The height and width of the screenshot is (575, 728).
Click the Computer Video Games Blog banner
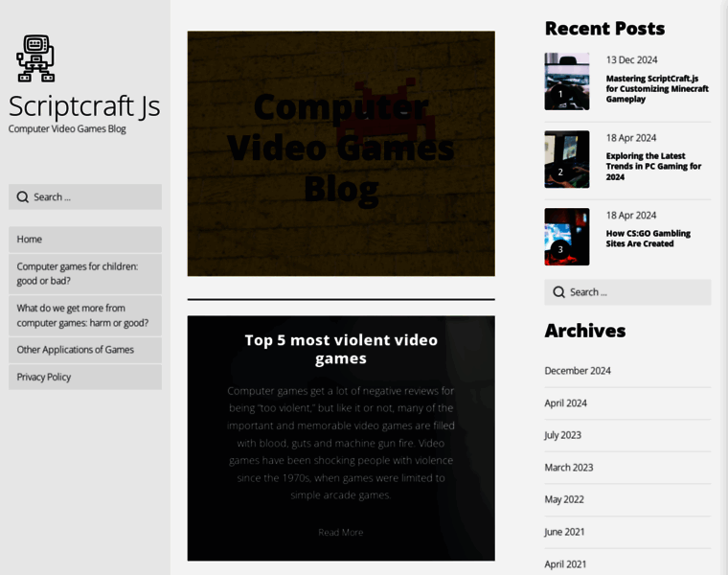pos(341,153)
